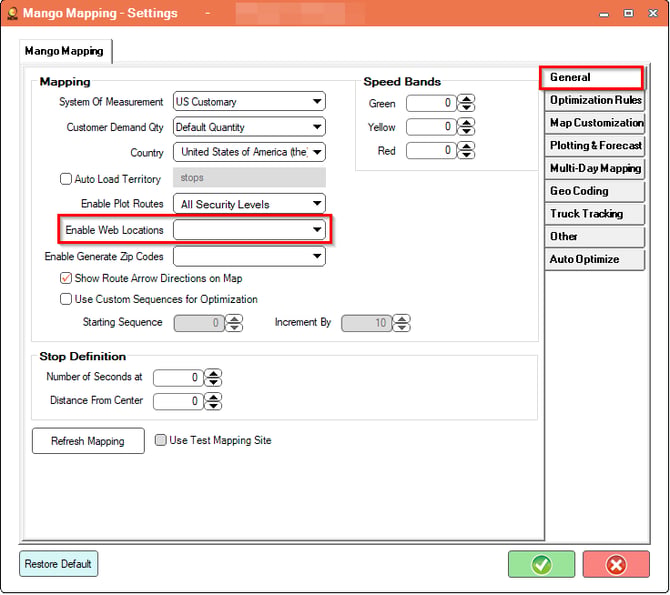Click the Red speed band input field
Viewport: 670px width, 595px height.
[431, 150]
